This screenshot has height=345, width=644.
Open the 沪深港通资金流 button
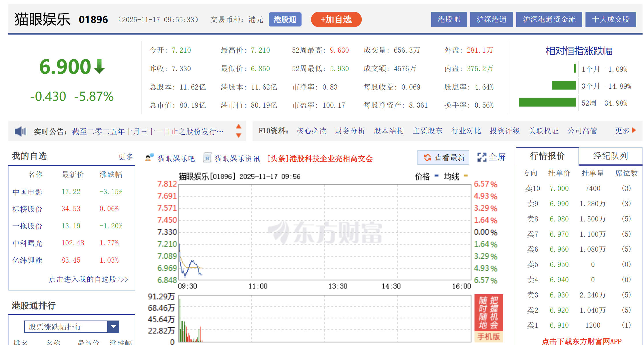(x=549, y=19)
